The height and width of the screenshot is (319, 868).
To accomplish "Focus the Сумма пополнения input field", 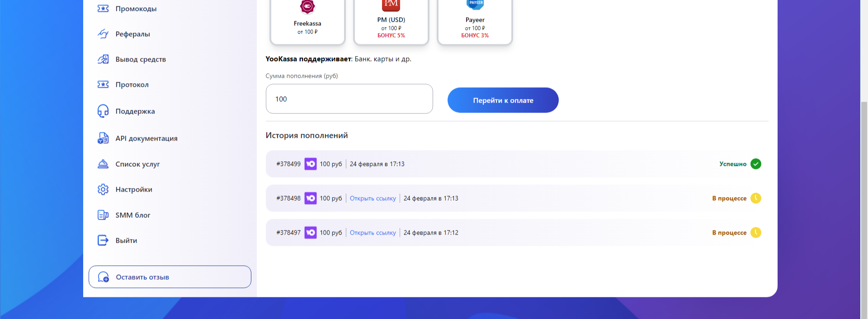I will [x=349, y=99].
